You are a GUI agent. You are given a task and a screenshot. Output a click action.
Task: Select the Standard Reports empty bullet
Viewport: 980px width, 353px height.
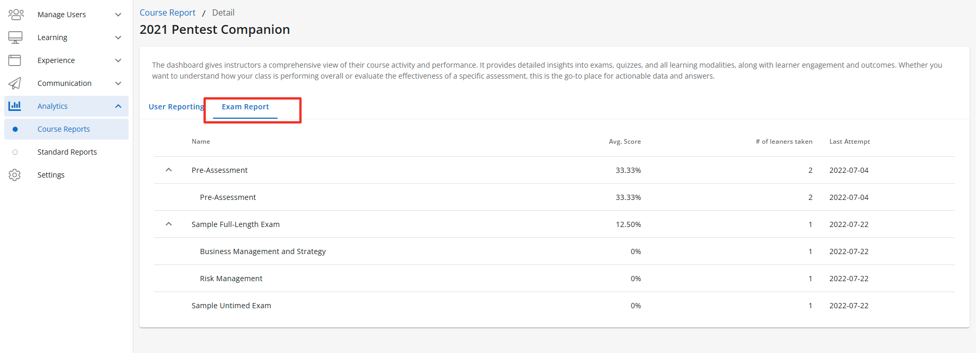click(x=15, y=152)
